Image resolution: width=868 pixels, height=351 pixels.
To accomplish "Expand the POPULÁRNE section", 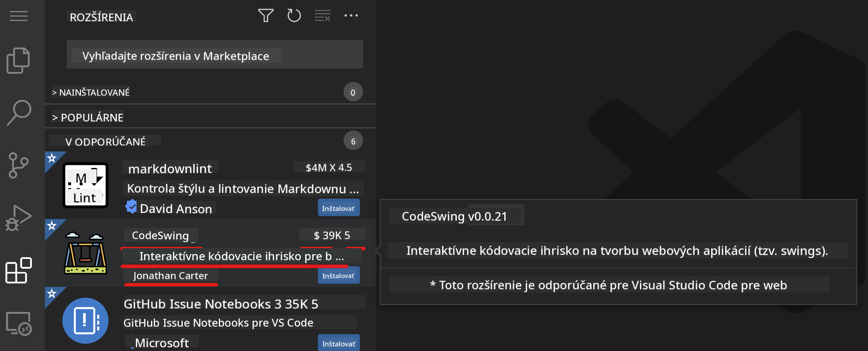I will 87,117.
